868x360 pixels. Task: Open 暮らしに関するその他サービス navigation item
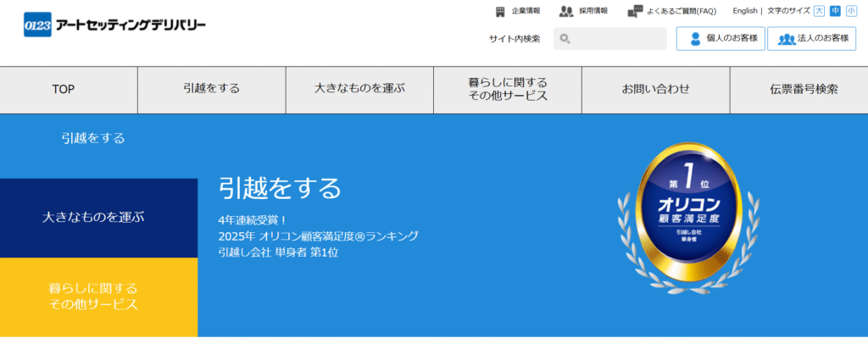[x=508, y=90]
